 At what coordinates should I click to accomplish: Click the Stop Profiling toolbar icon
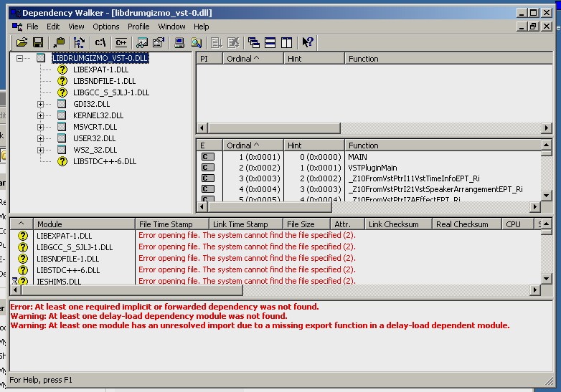[x=233, y=42]
